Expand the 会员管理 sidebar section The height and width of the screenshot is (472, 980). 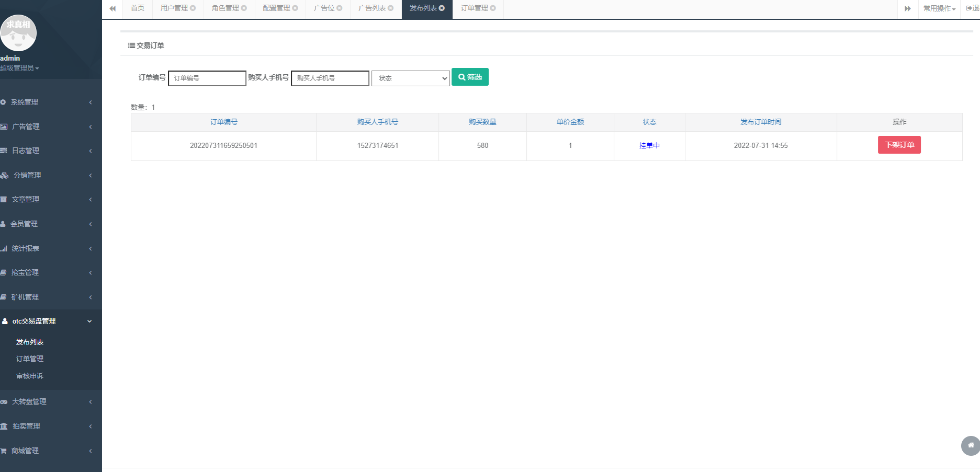tap(47, 224)
